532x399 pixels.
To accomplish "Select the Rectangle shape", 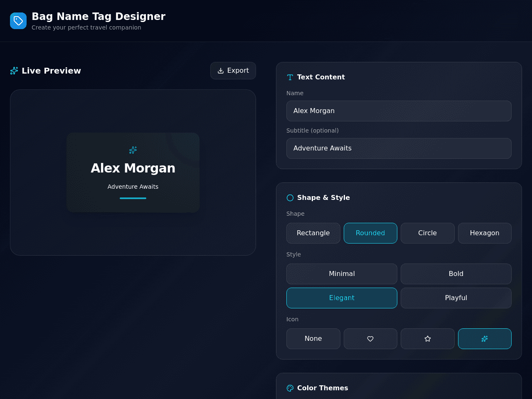I will 313,233.
